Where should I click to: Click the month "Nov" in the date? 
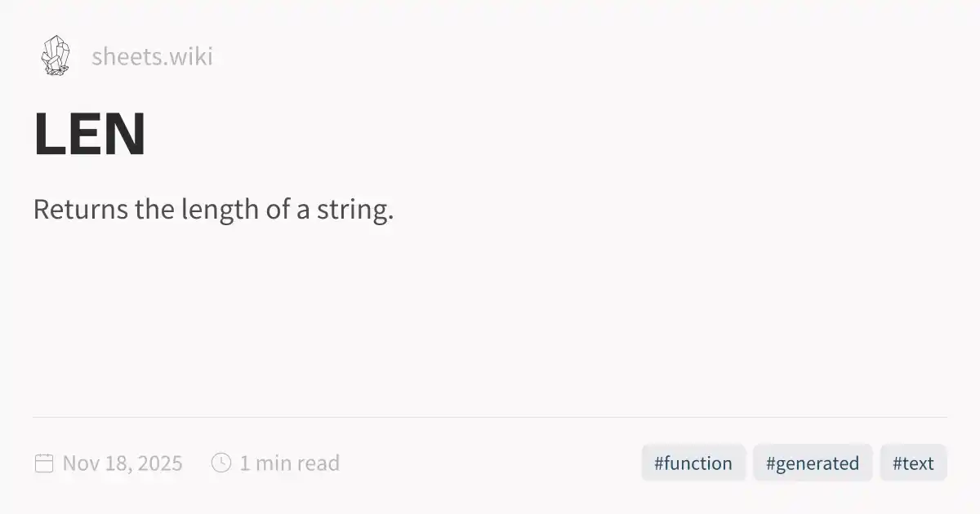pyautogui.click(x=80, y=463)
